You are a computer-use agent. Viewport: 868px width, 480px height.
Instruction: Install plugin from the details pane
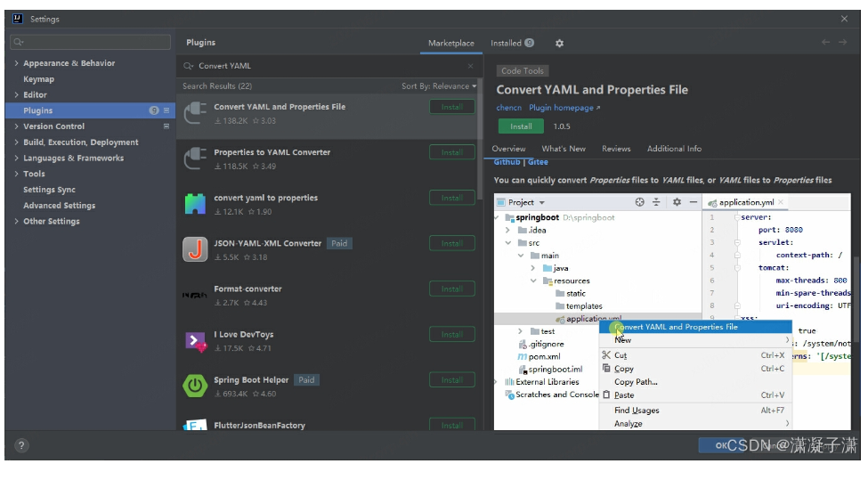click(x=521, y=126)
